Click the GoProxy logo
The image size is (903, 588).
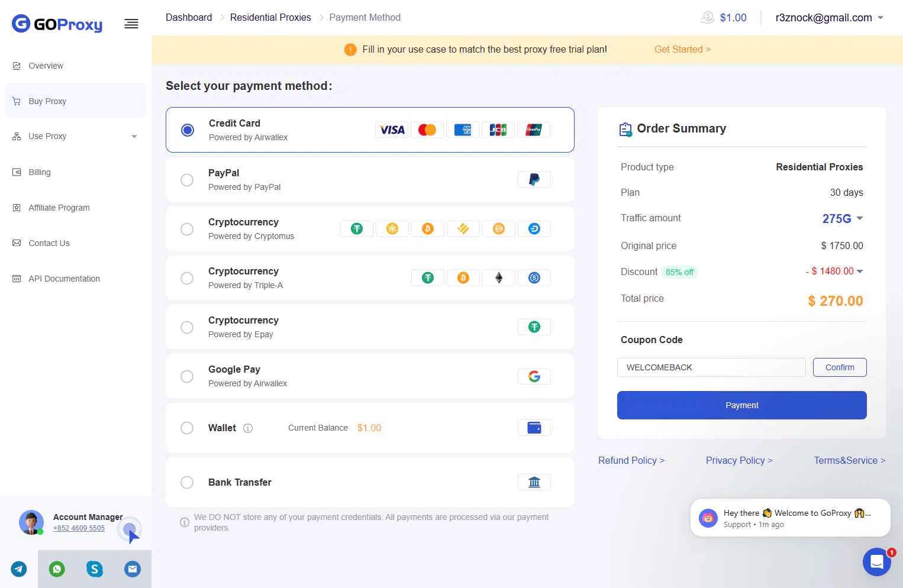[x=57, y=24]
